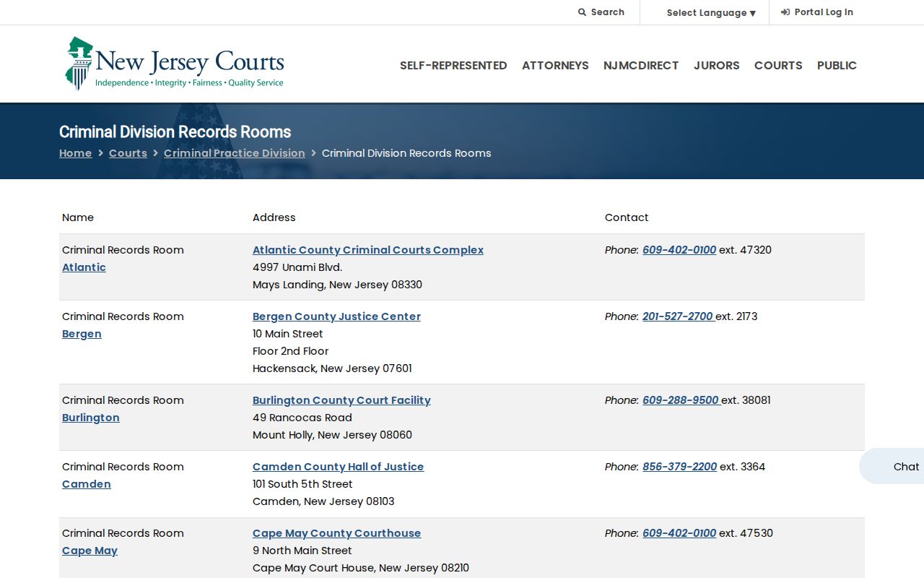Select '101 South 5th Street' address text

302,484
